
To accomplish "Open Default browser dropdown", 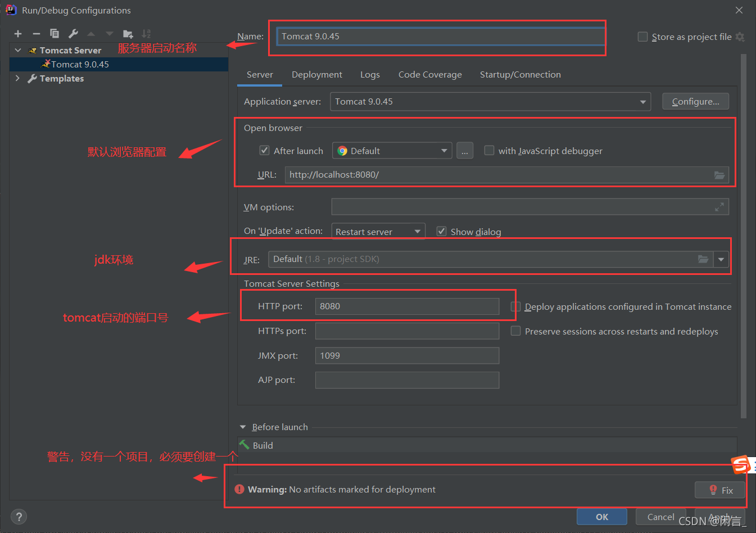I will pyautogui.click(x=392, y=151).
